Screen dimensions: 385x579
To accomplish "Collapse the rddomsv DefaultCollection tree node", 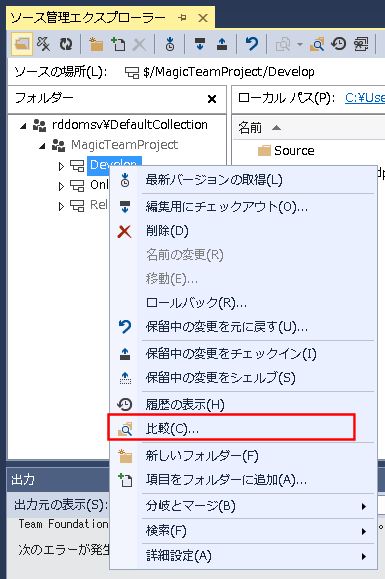I will 23,126.
